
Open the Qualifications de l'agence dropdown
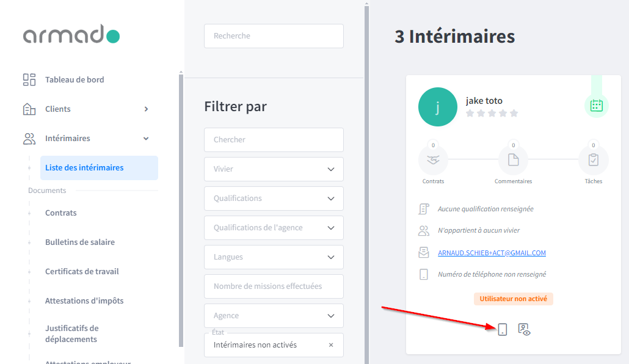[274, 228]
